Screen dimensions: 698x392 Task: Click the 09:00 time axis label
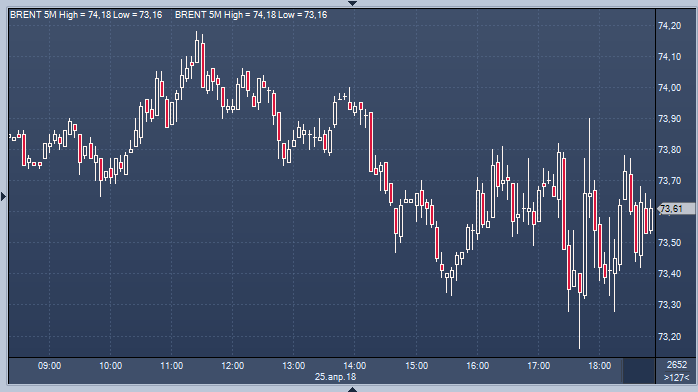tap(49, 366)
